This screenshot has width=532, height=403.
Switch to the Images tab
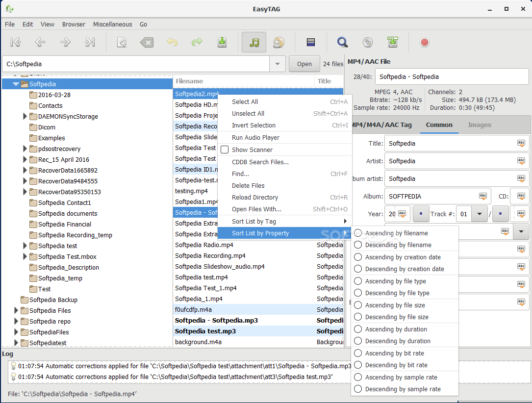480,125
